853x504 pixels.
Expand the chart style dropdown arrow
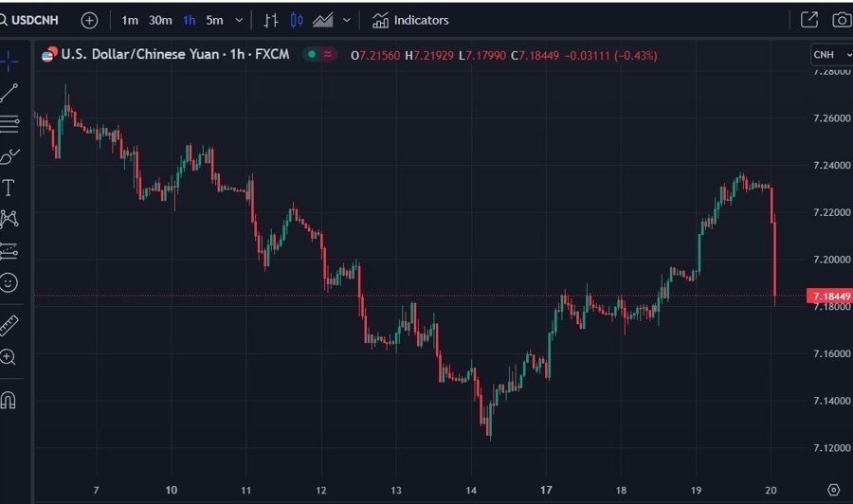click(347, 20)
